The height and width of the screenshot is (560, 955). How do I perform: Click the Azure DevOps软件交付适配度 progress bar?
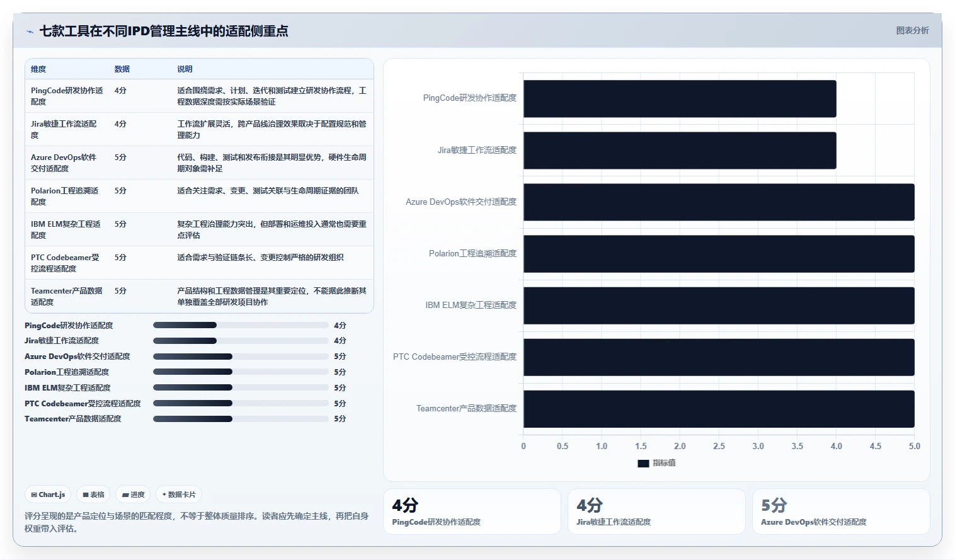point(241,356)
